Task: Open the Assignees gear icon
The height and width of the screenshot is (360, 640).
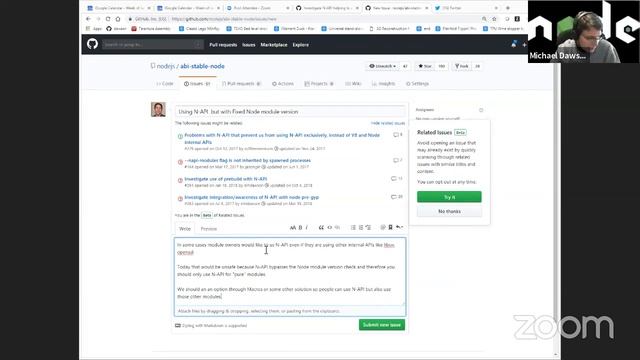Action: tap(481, 110)
